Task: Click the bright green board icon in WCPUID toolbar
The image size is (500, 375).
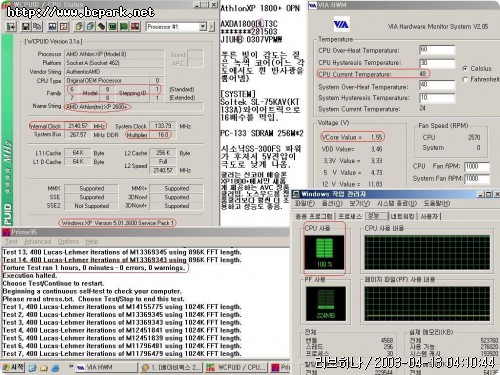Action: coord(124,26)
